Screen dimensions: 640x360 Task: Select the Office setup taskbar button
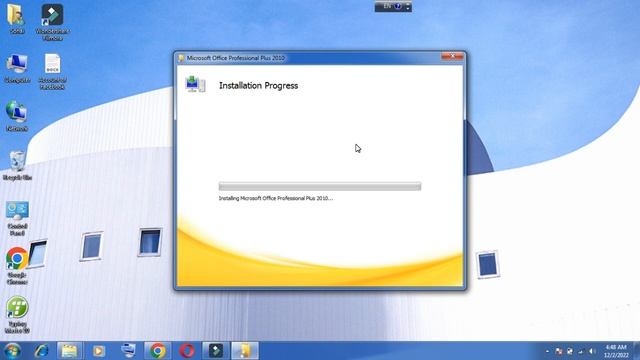click(x=245, y=351)
